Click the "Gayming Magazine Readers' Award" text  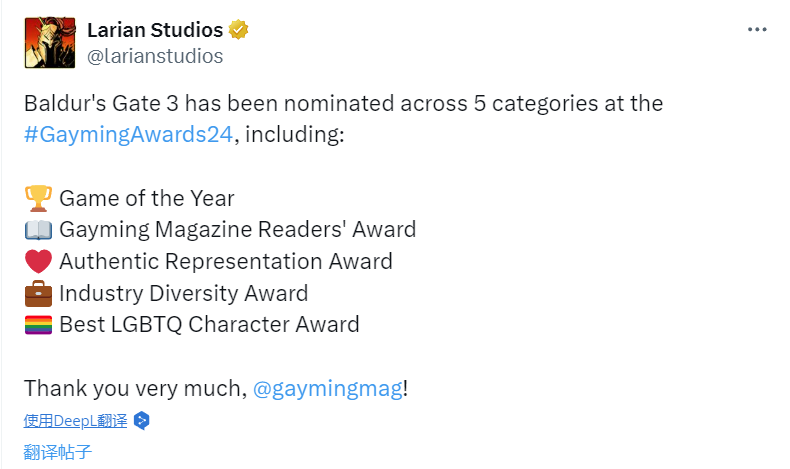(x=238, y=230)
